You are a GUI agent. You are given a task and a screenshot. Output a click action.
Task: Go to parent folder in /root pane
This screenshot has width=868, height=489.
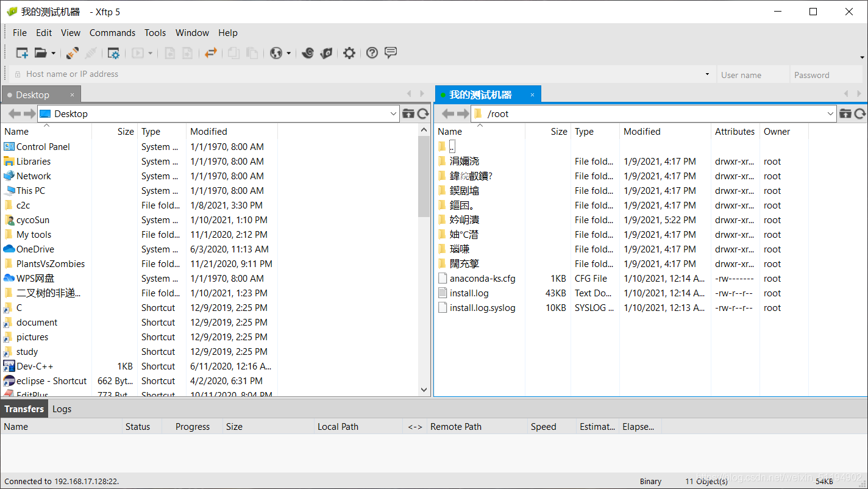[845, 113]
